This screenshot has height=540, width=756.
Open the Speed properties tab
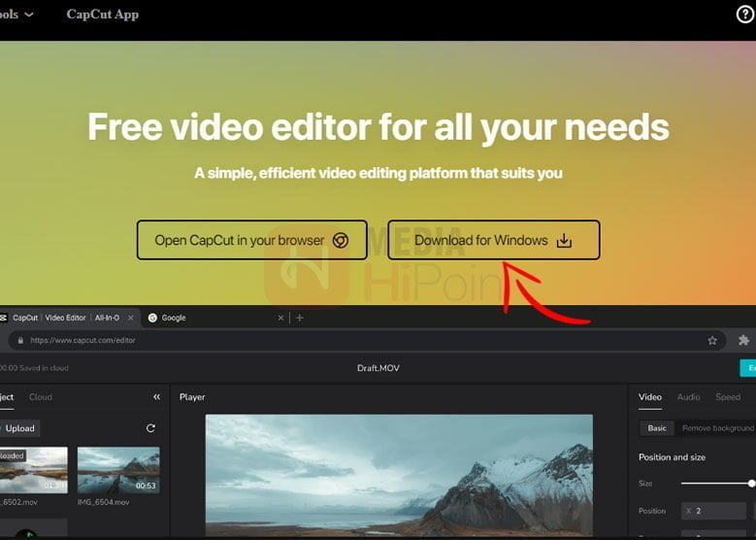(728, 397)
